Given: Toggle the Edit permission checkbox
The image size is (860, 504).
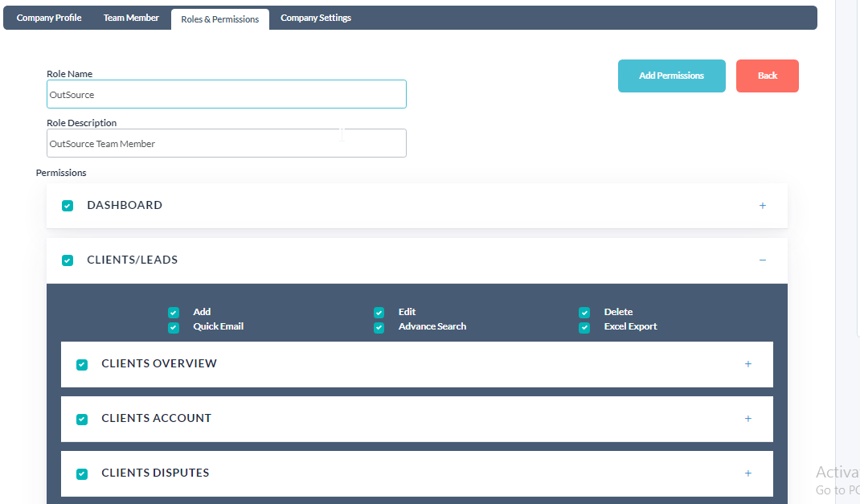Looking at the screenshot, I should (x=379, y=313).
